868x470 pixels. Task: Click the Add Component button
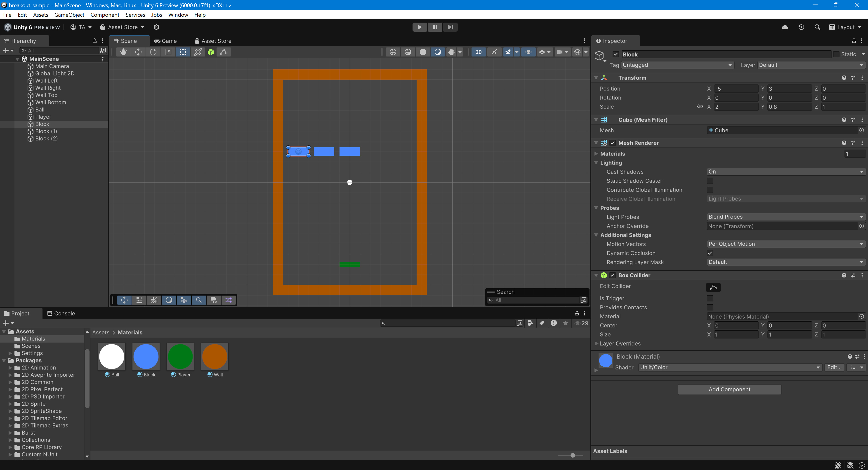729,389
